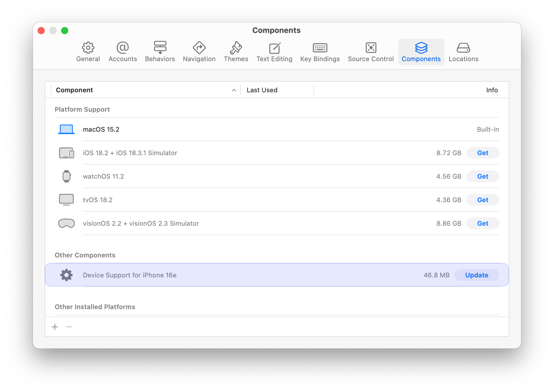
Task: Click the Last Used column header
Action: click(x=262, y=90)
